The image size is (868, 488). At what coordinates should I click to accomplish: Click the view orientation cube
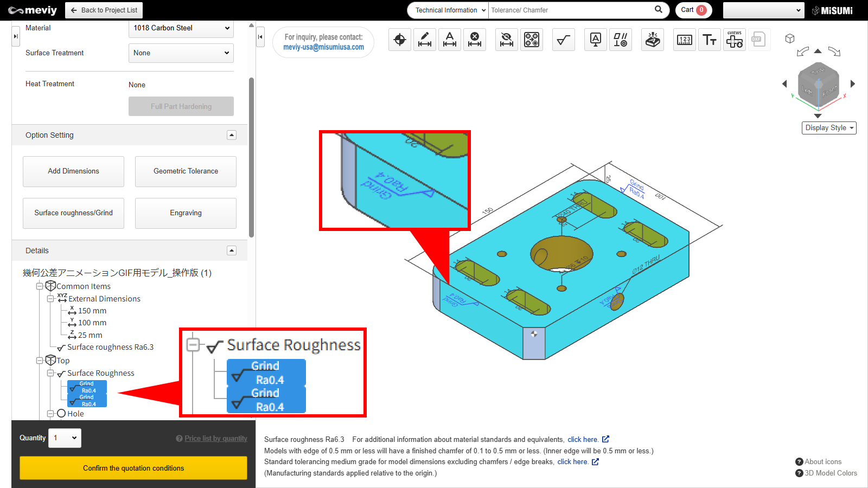tap(819, 85)
